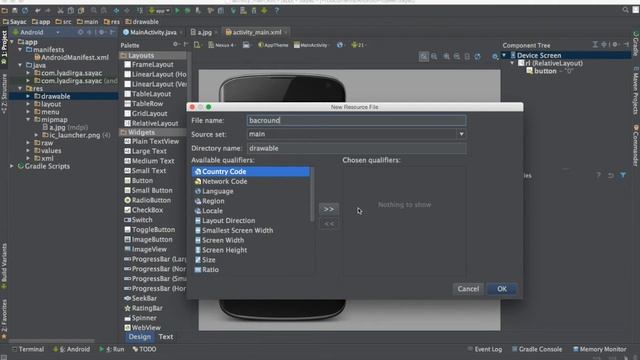Click the Component Tree expand all icon
Screen dimensions: 640x360
tap(595, 44)
